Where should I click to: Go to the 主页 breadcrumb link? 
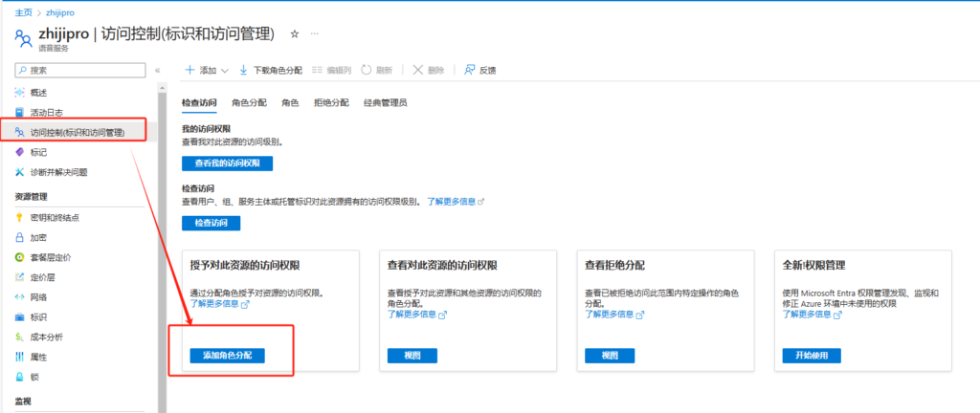(x=24, y=12)
